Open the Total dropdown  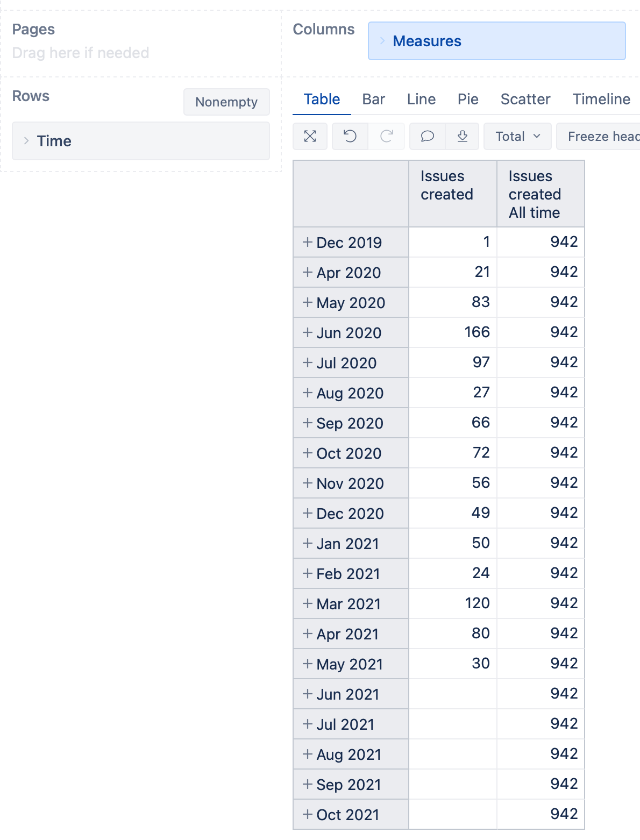tap(517, 137)
